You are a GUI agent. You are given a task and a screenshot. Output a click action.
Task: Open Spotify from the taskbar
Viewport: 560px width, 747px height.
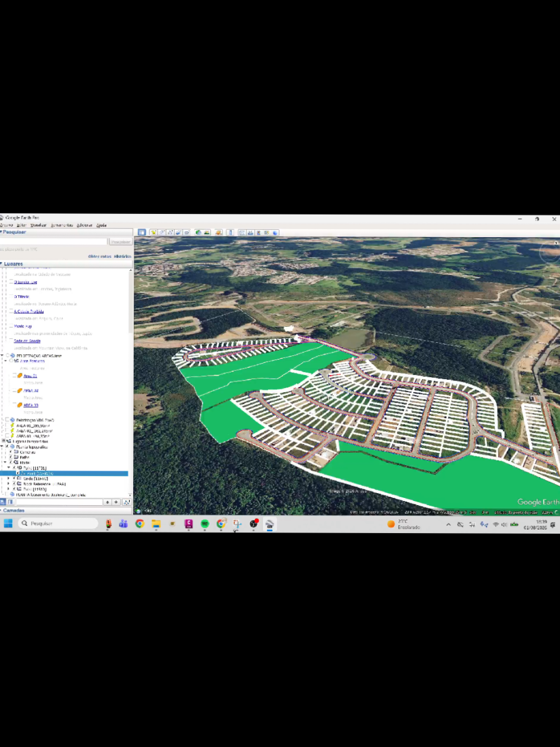[205, 524]
